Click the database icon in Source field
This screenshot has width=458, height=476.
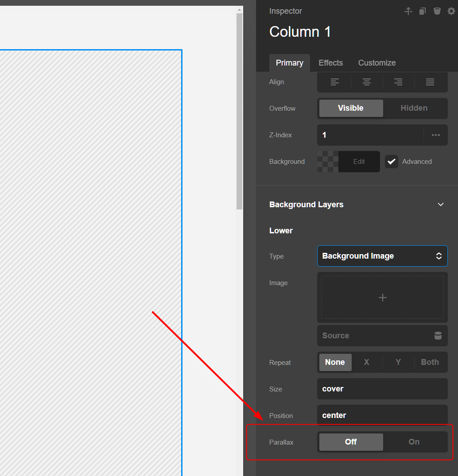438,336
